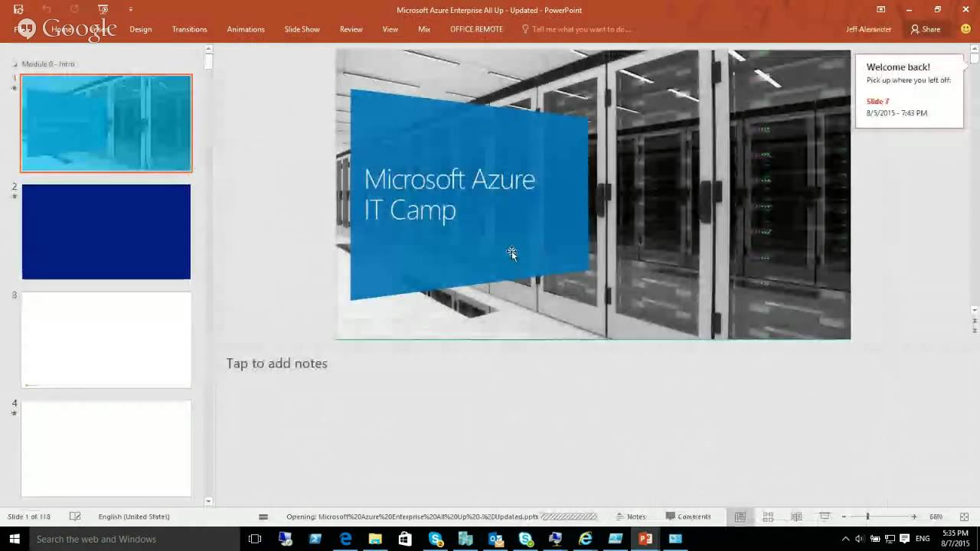Click the smiley feedback icon
This screenshot has height=551, width=980.
[x=965, y=29]
